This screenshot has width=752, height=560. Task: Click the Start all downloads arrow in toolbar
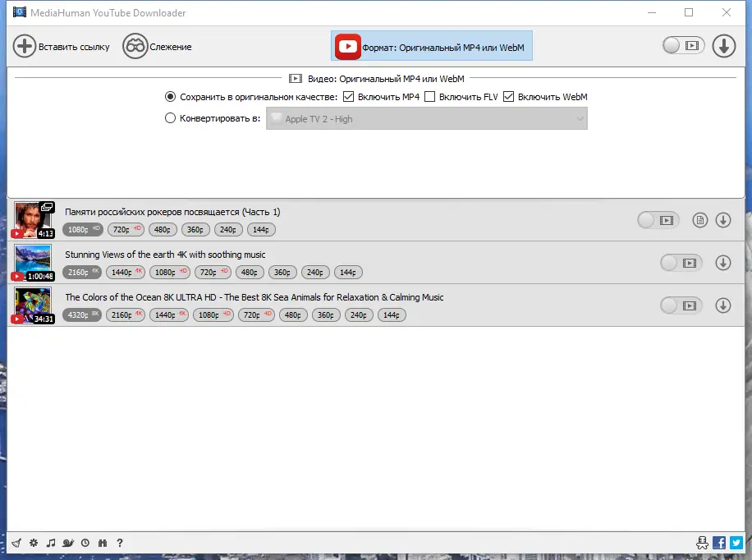click(x=724, y=46)
